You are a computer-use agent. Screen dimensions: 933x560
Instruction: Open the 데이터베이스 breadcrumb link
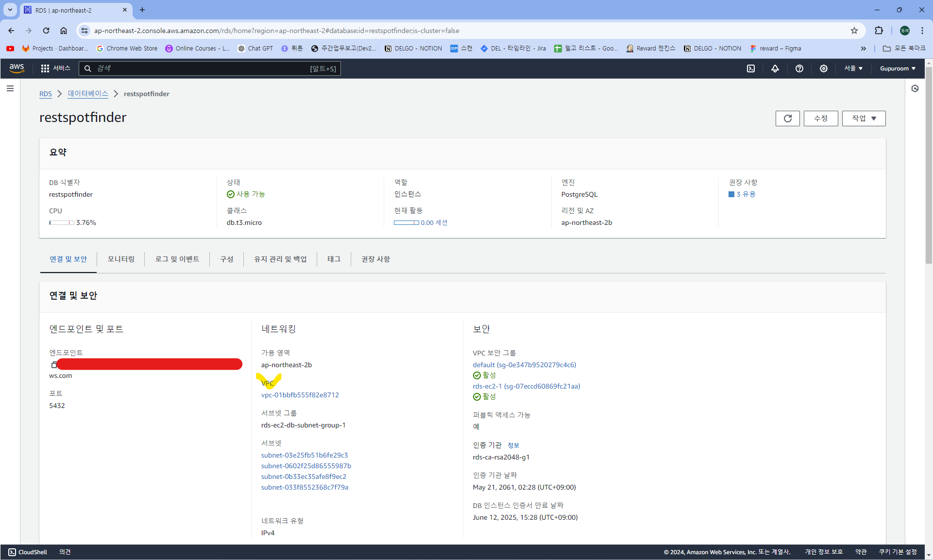pyautogui.click(x=88, y=94)
